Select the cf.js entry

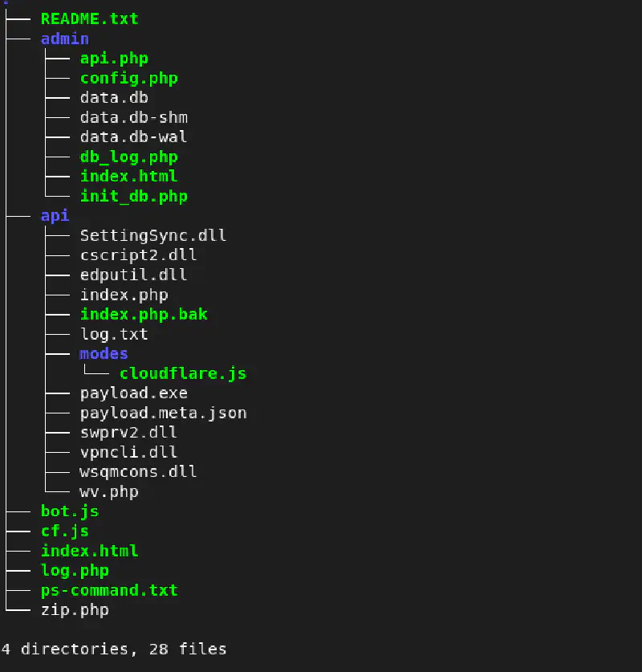pyautogui.click(x=65, y=531)
